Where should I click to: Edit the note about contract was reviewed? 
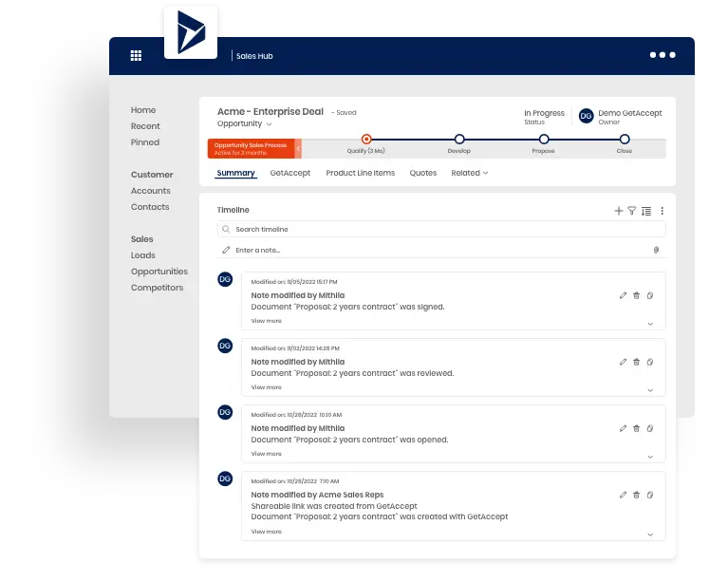[623, 362]
